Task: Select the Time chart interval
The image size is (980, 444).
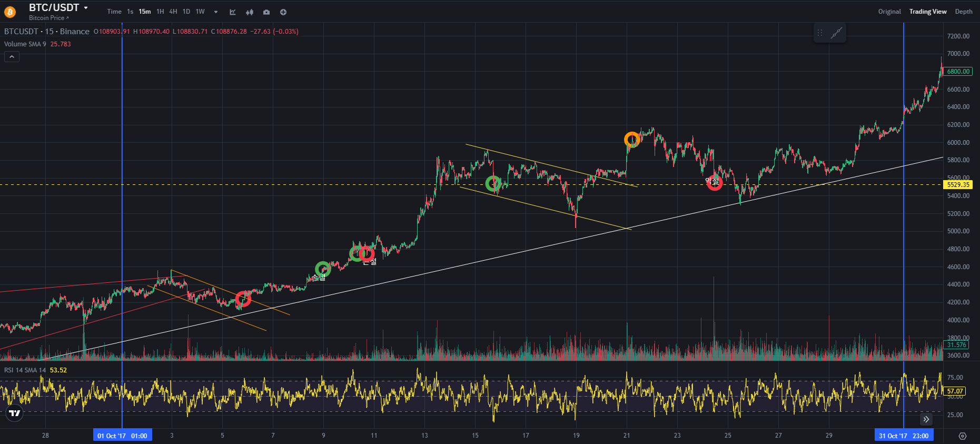Action: coord(114,12)
